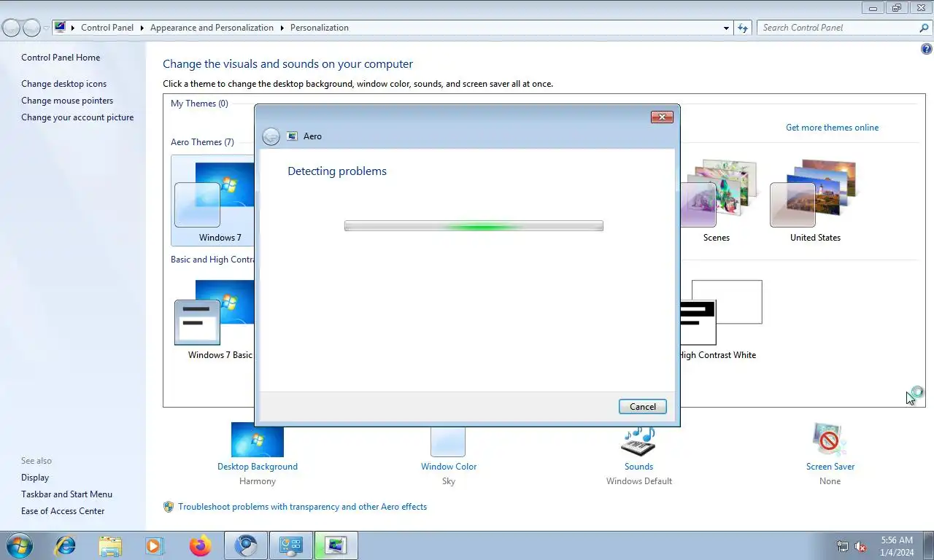Open Windows Explorer from taskbar
This screenshot has height=560, width=934.
point(110,545)
